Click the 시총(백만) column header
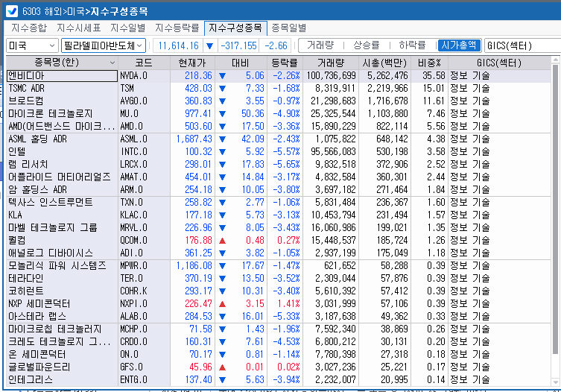The width and height of the screenshot is (561, 392). click(x=384, y=63)
